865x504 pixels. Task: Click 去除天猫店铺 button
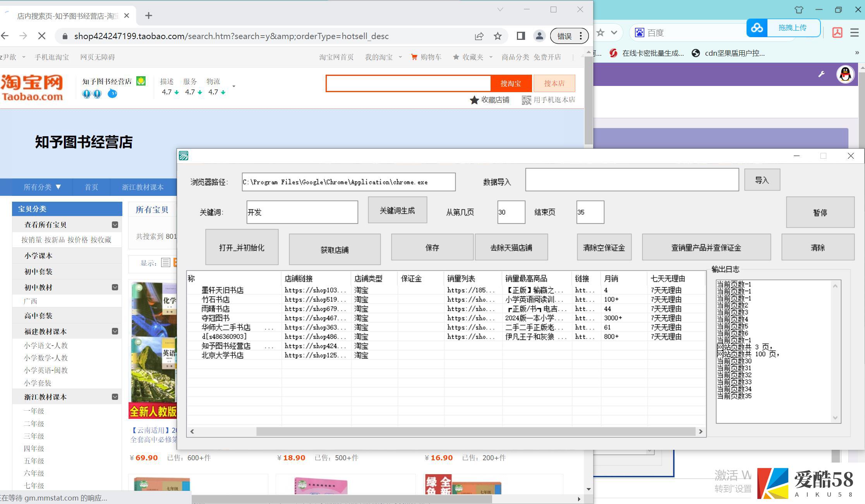511,247
